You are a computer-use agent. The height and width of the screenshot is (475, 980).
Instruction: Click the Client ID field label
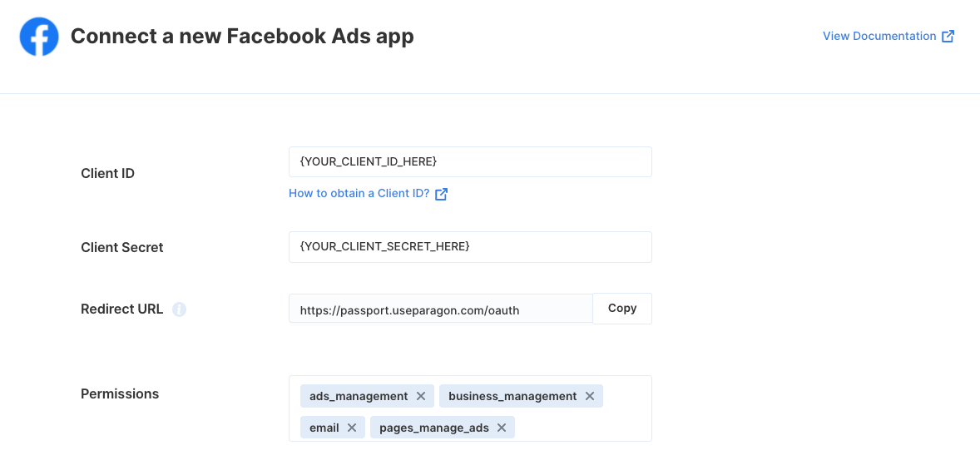[107, 174]
